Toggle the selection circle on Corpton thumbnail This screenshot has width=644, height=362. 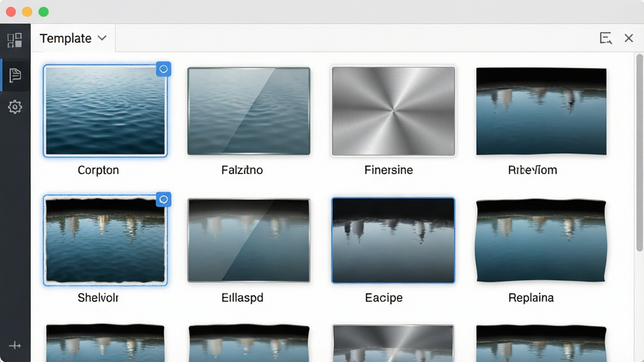(x=164, y=69)
